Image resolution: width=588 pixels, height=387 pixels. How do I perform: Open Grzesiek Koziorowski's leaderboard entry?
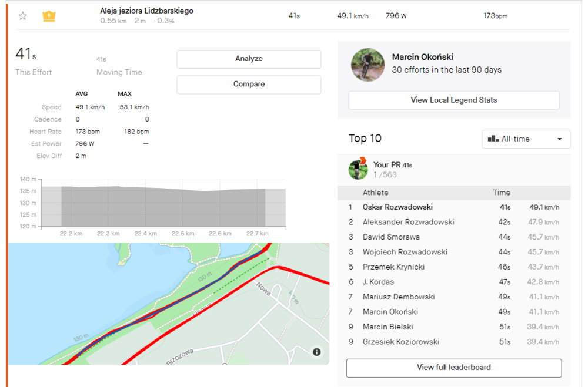click(x=400, y=342)
